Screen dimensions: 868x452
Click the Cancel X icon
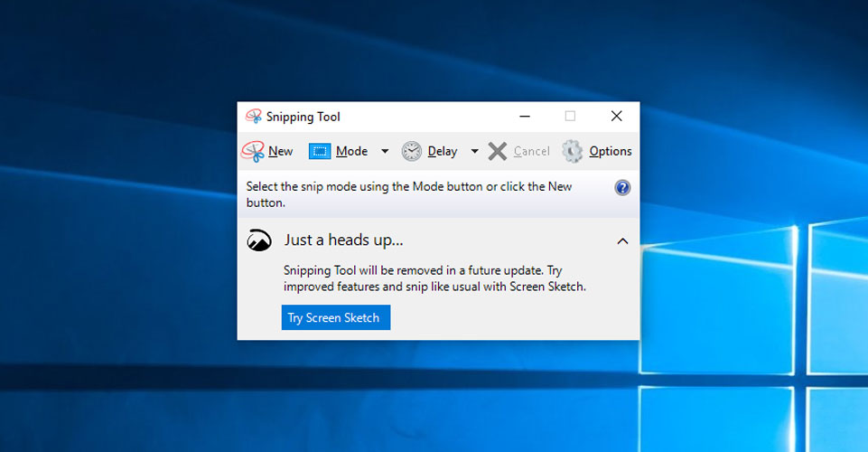pos(497,151)
